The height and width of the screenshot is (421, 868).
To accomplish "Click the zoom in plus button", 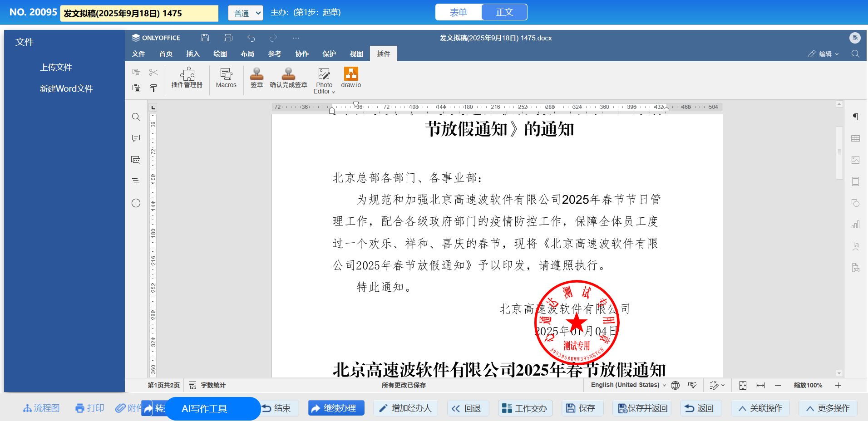I will [x=838, y=385].
